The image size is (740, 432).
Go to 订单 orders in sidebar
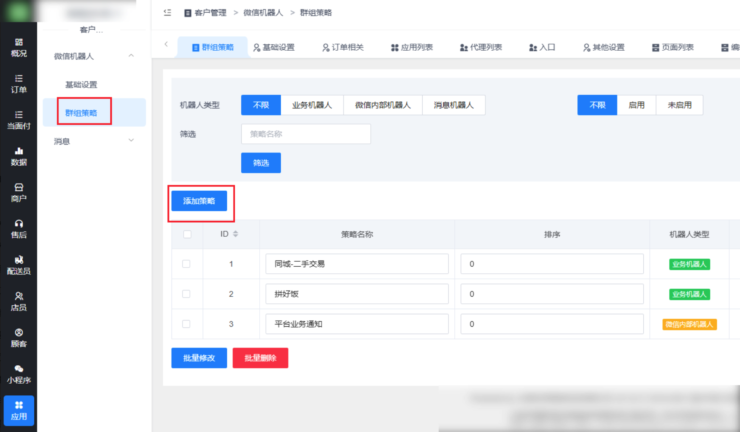(x=18, y=84)
